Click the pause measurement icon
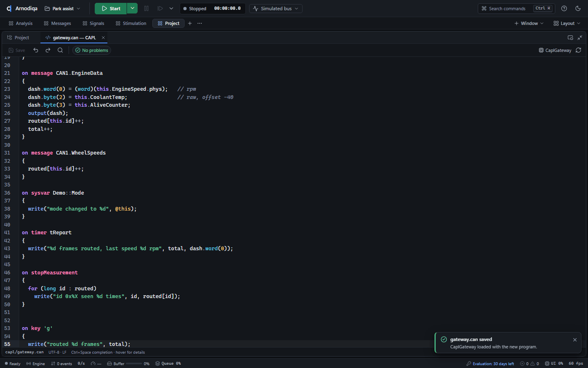The height and width of the screenshot is (368, 588). click(147, 9)
